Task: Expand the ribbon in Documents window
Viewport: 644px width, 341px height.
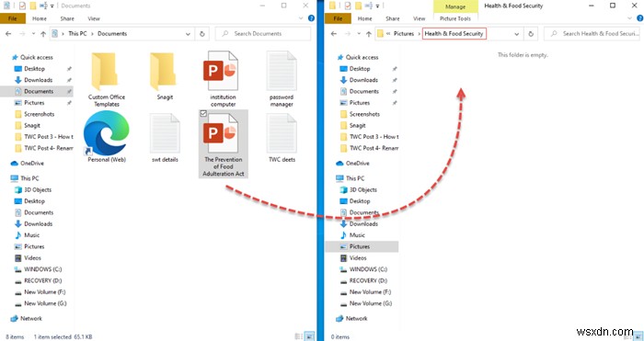Action: click(x=301, y=18)
